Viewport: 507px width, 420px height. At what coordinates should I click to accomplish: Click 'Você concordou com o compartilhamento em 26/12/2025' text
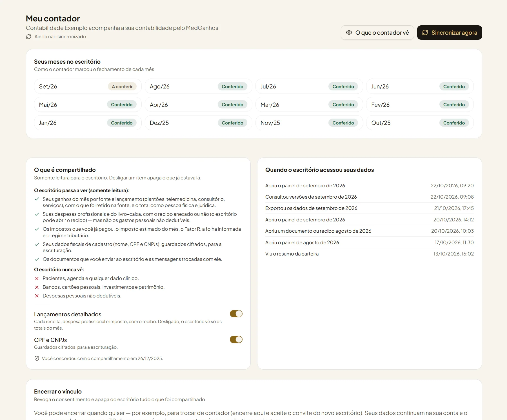103,358
